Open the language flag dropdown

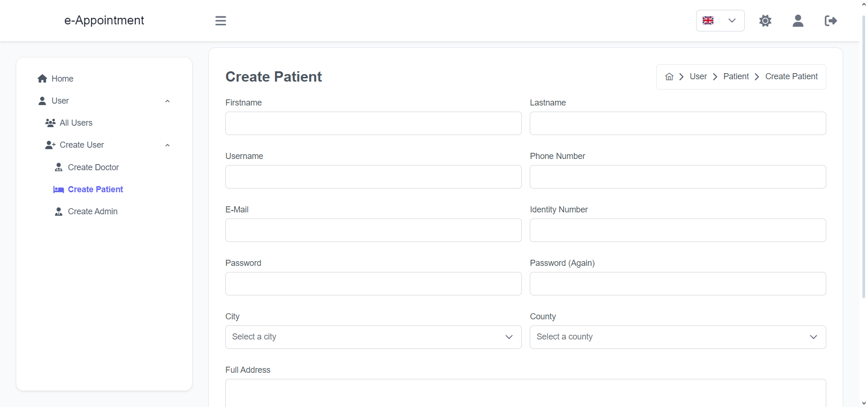coord(720,21)
